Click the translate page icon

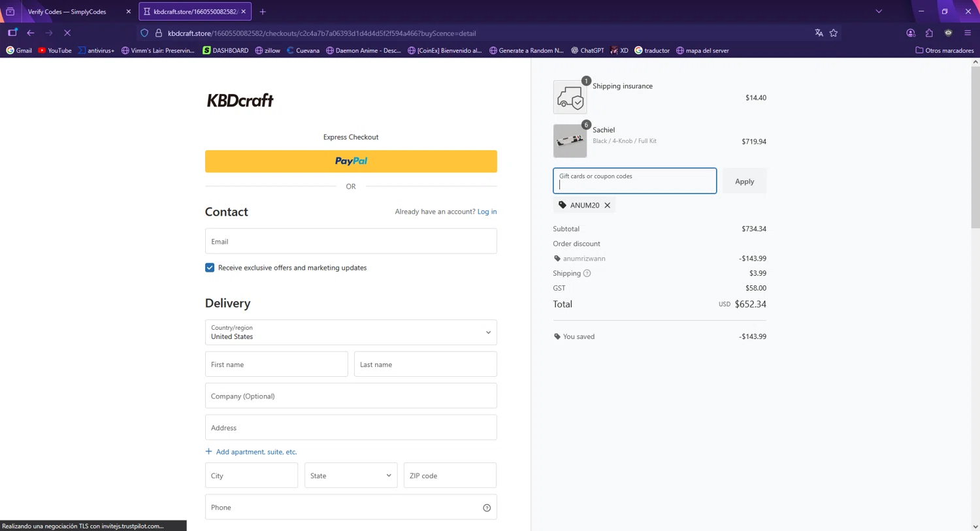point(819,33)
